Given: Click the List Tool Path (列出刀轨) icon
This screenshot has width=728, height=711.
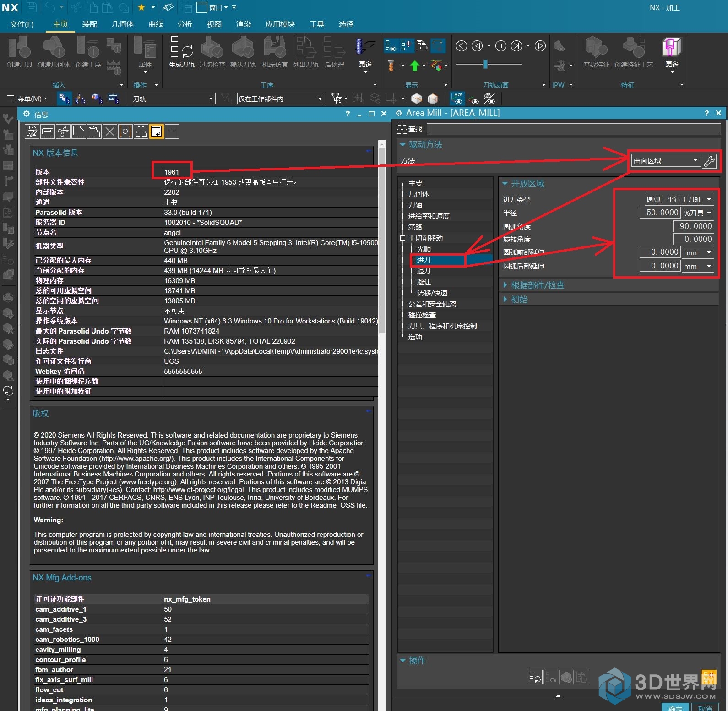Looking at the screenshot, I should point(305,47).
